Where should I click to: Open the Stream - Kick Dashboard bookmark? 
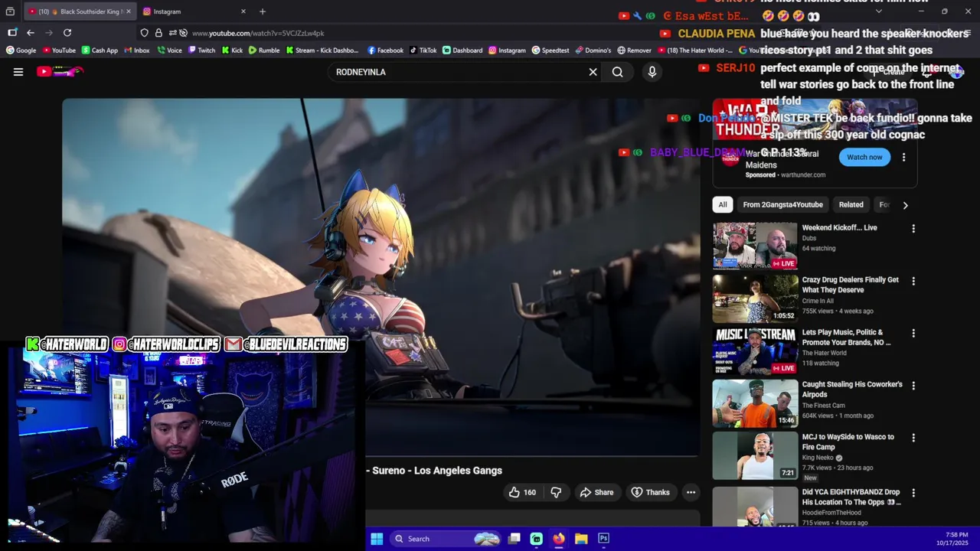(322, 51)
